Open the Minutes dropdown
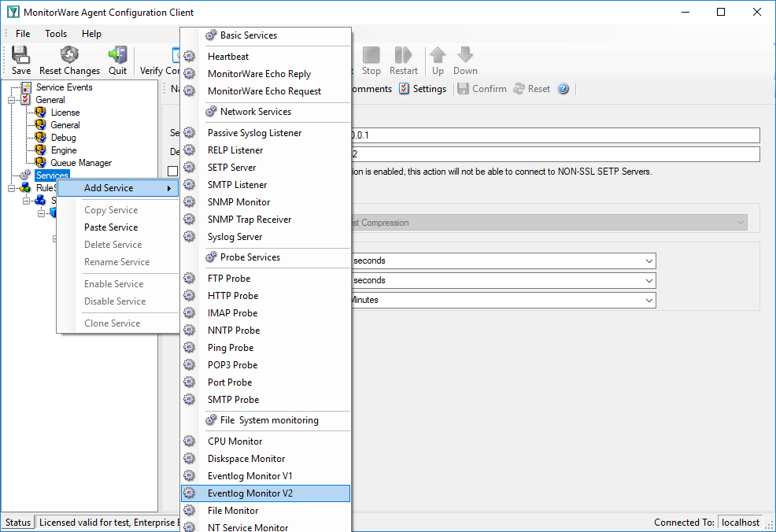The width and height of the screenshot is (776, 532). [649, 301]
